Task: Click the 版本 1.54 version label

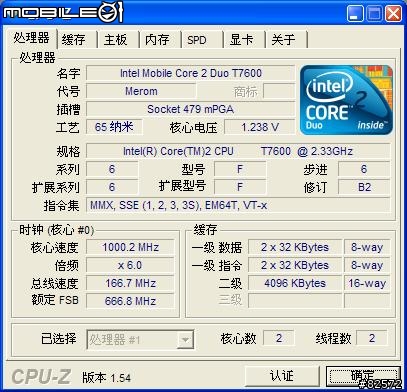Action: [107, 378]
